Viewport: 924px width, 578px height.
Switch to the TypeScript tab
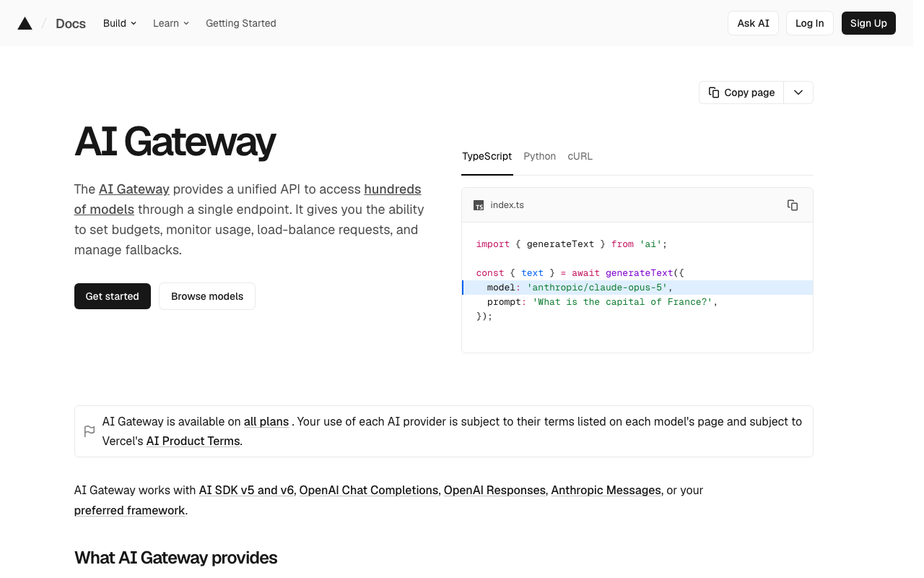coord(487,156)
